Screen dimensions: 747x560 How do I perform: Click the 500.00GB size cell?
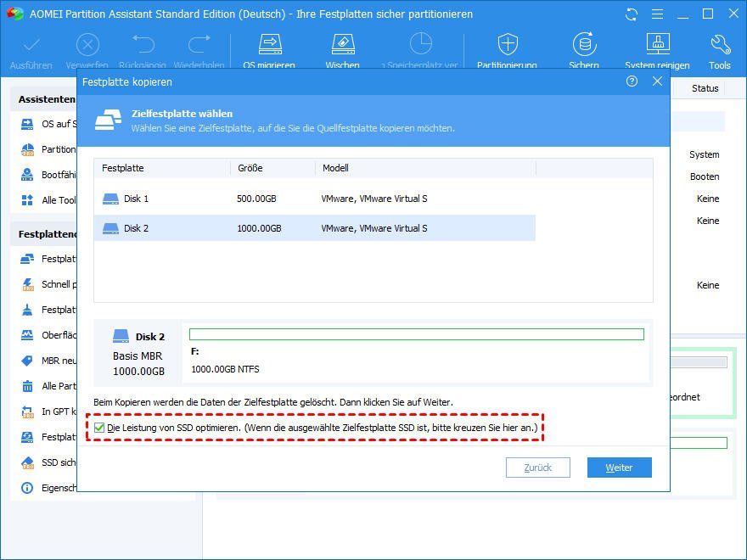pos(256,199)
